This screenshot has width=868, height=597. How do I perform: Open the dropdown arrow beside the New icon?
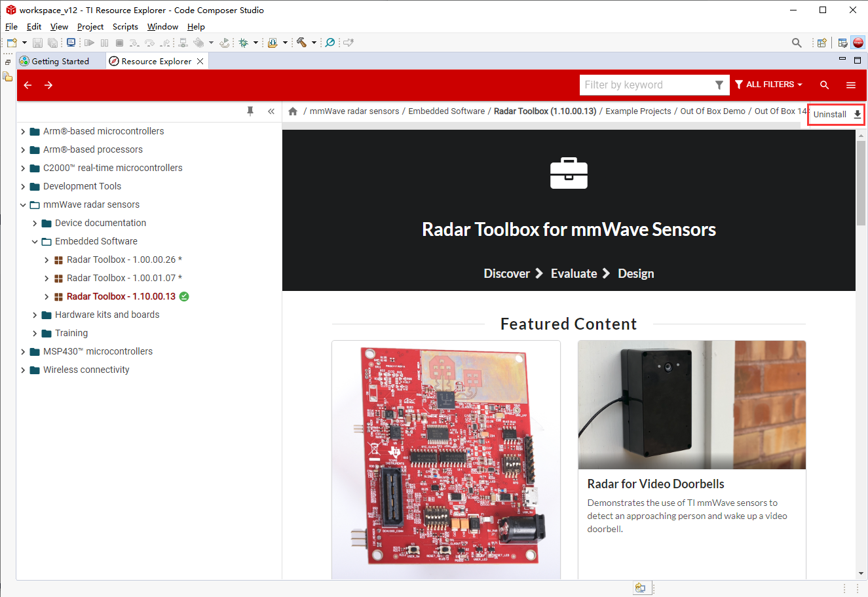click(x=24, y=43)
